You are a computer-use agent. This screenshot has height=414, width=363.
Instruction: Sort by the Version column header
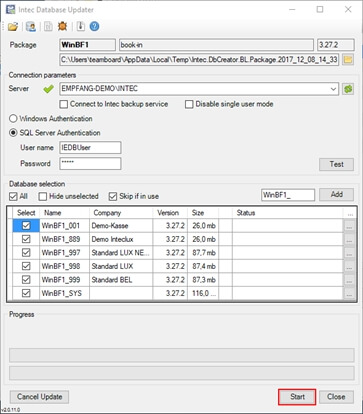click(170, 213)
